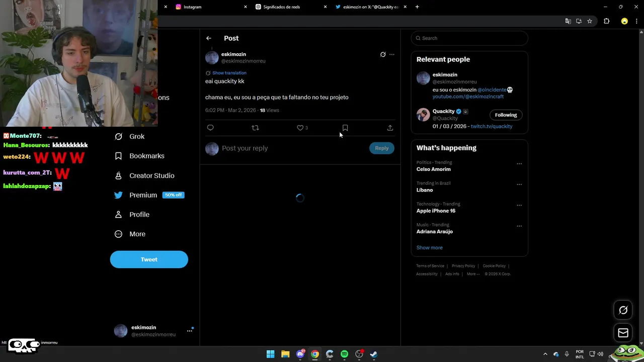Viewport: 644px width, 362px height.
Task: Click Show translation link
Action: (x=229, y=73)
